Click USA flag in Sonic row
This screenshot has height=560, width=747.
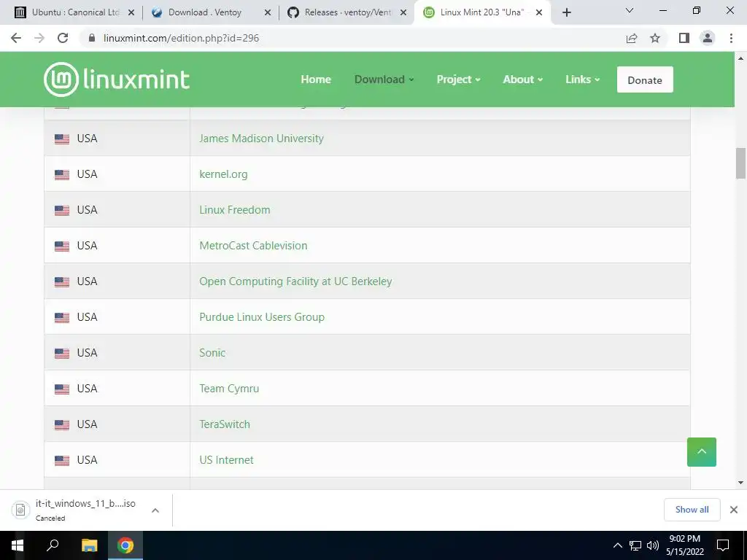61,354
